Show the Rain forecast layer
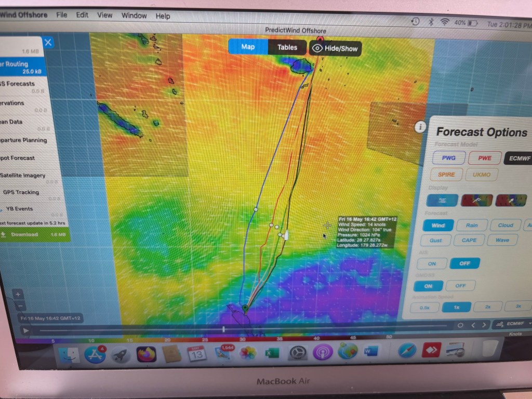The width and height of the screenshot is (532, 399). 472,225
